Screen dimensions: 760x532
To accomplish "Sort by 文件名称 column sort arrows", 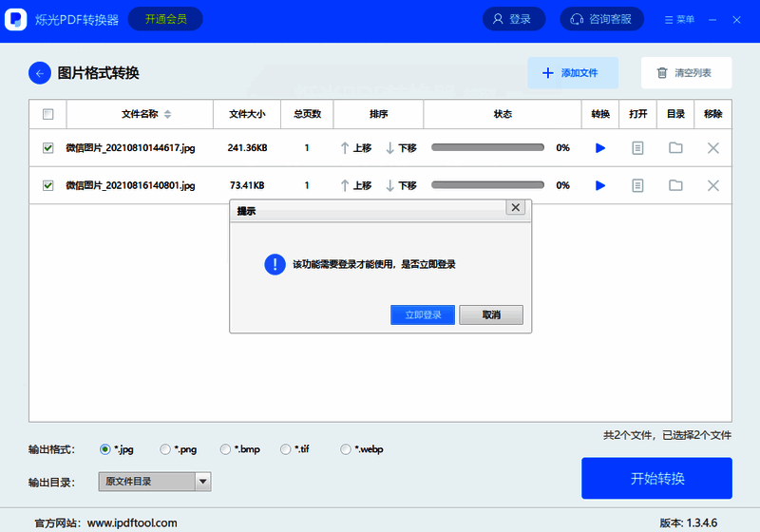I will (x=168, y=114).
